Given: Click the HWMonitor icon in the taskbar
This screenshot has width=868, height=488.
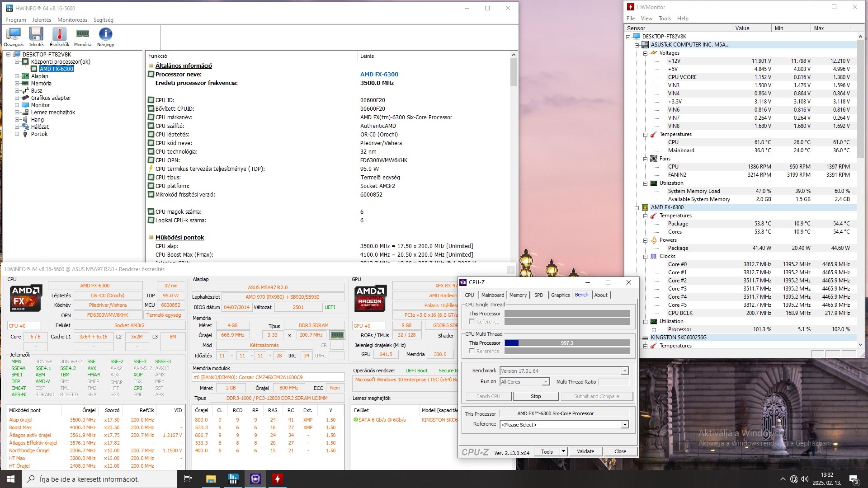Looking at the screenshot, I should point(277,479).
